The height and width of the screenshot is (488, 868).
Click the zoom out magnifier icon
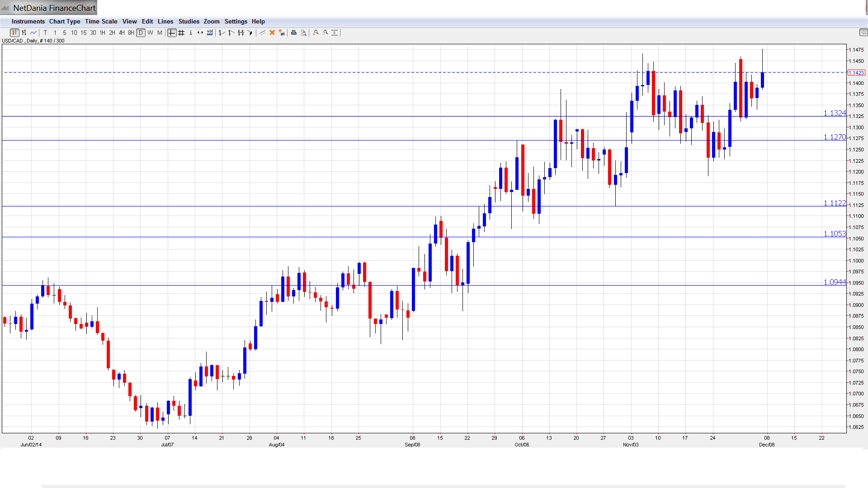(325, 33)
